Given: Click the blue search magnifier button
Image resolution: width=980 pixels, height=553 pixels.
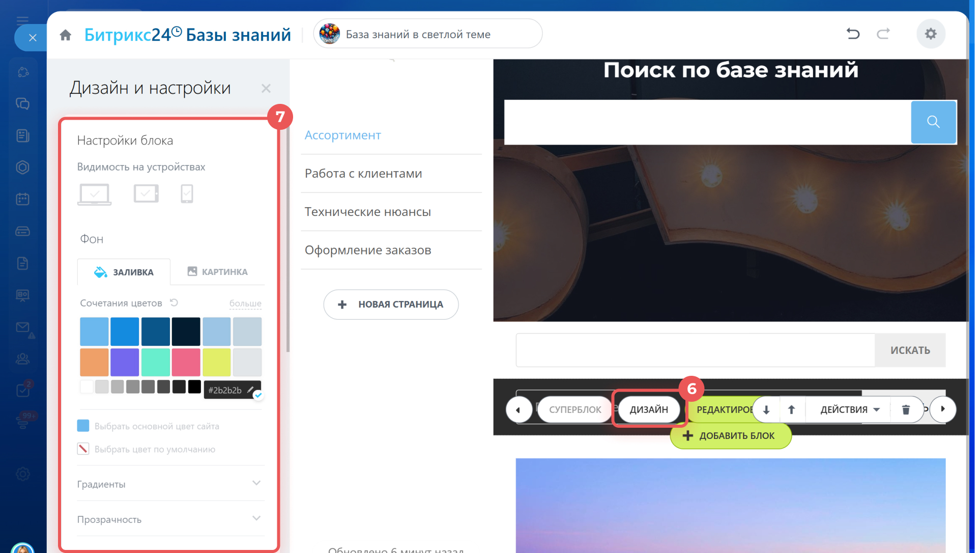Looking at the screenshot, I should pos(933,122).
